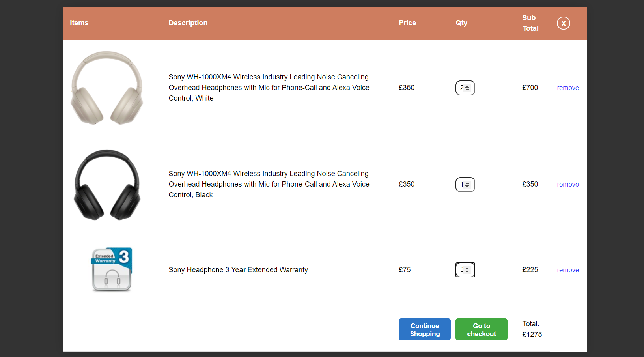The width and height of the screenshot is (644, 357).
Task: Click the Go to checkout button
Action: pos(481,329)
